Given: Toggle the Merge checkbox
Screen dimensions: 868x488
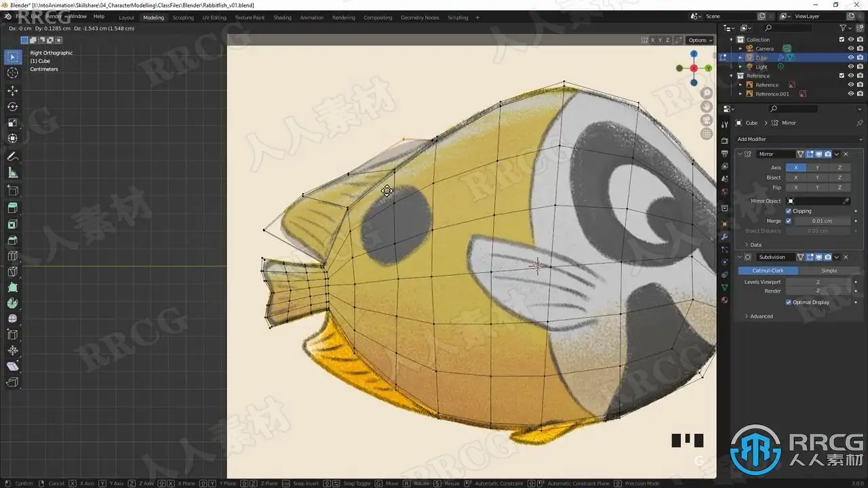Looking at the screenshot, I should coord(788,221).
